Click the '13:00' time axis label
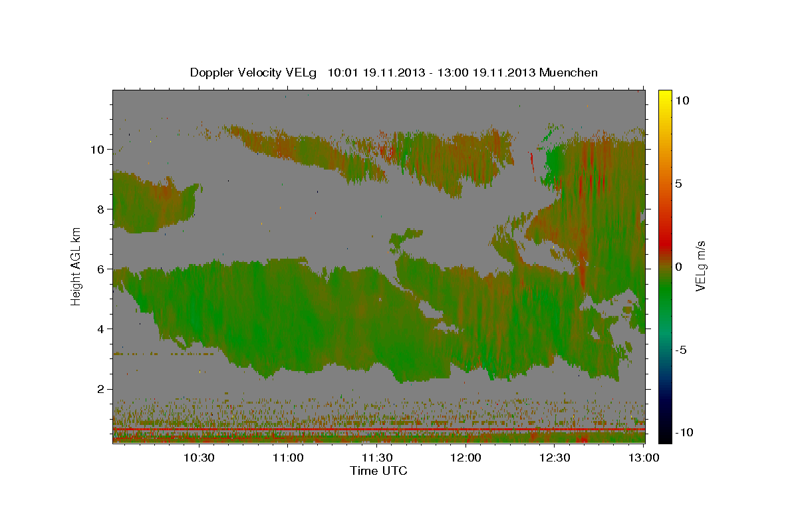798x532 pixels. tap(644, 458)
